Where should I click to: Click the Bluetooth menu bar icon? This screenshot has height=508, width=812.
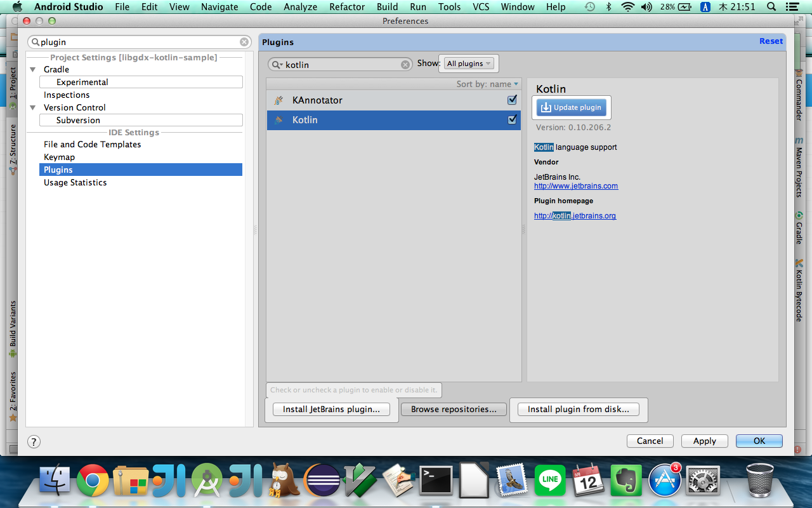[x=608, y=7]
